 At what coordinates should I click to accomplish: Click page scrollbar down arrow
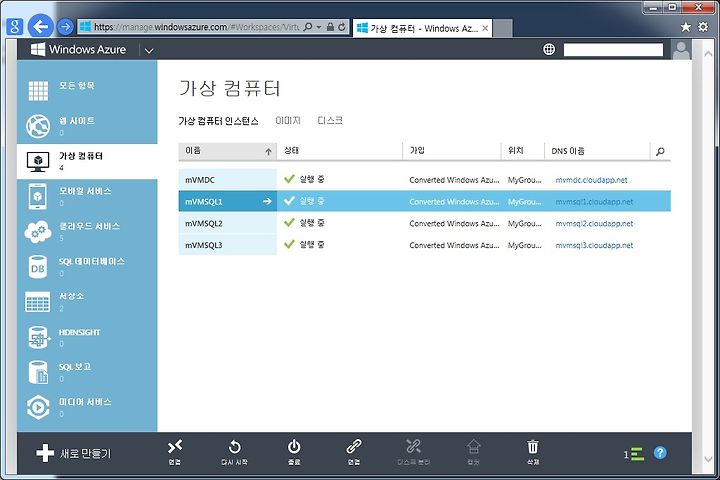(x=708, y=458)
